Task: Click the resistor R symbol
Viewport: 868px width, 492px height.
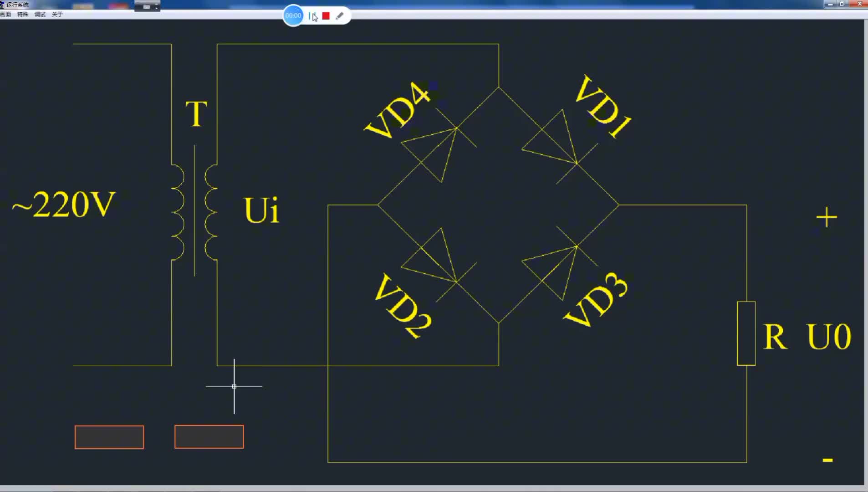Action: 746,333
